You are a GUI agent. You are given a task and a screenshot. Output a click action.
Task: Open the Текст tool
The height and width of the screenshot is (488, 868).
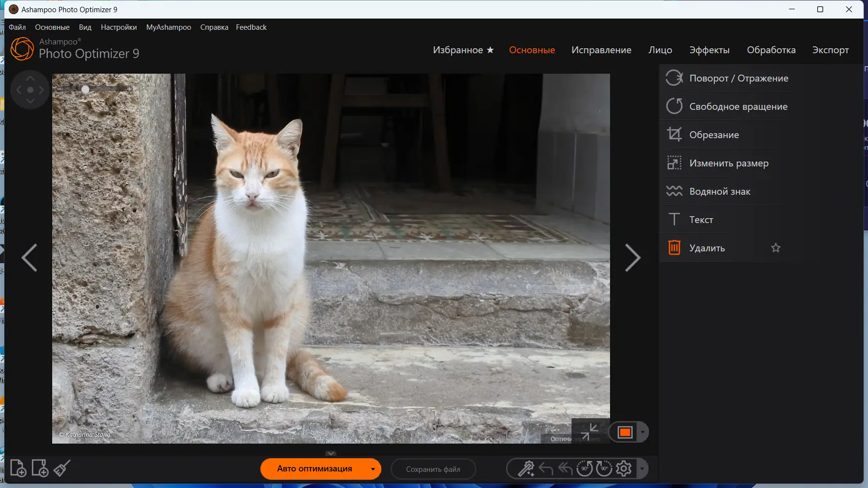(701, 219)
